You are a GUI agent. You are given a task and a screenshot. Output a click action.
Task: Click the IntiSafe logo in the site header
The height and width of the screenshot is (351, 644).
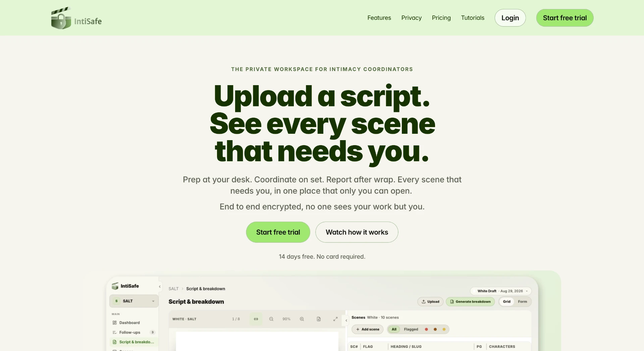coord(76,18)
